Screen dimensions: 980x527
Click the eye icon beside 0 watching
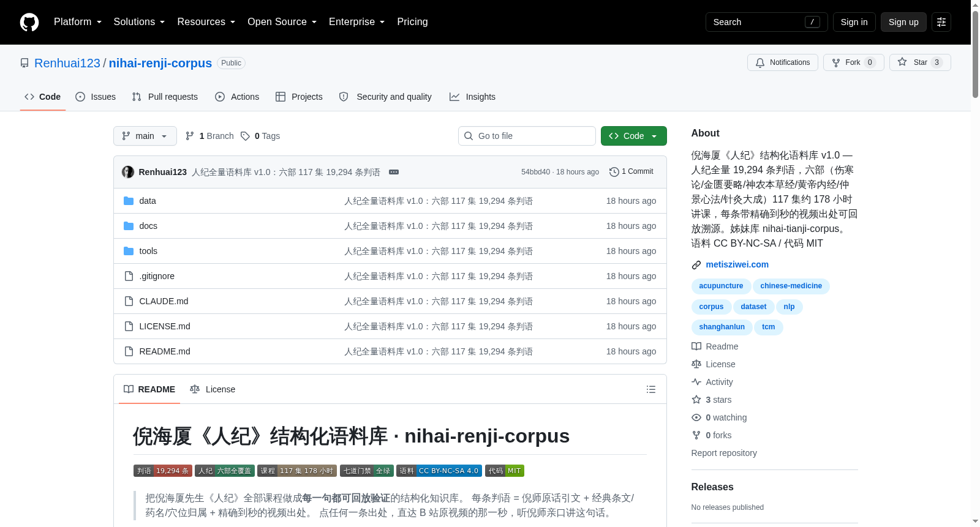click(x=696, y=417)
